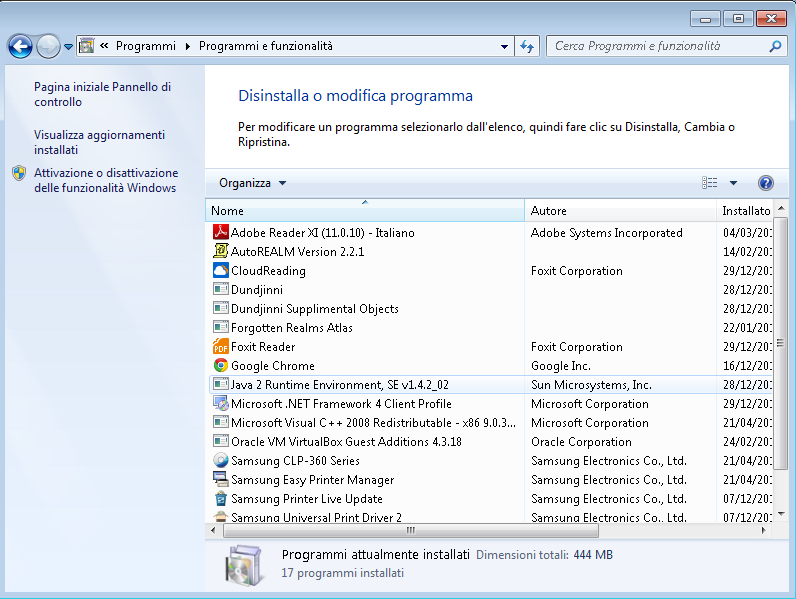Expand the arrow after Programmi in breadcrumb
The image size is (796, 599).
tap(187, 46)
